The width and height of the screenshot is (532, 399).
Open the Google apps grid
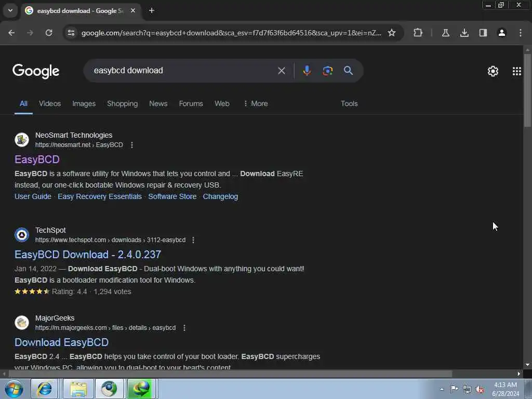[517, 71]
